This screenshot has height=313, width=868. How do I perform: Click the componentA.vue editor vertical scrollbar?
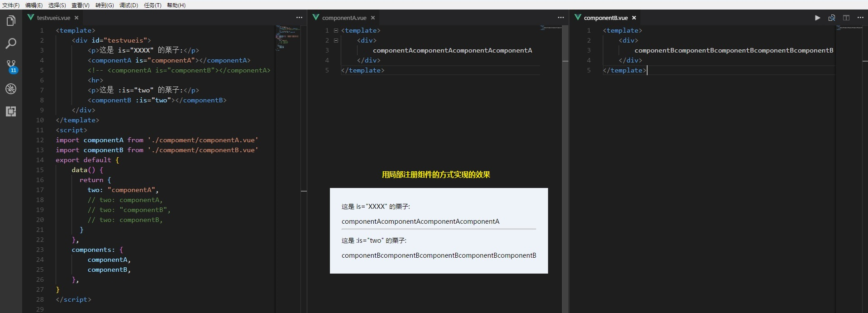pos(565,169)
